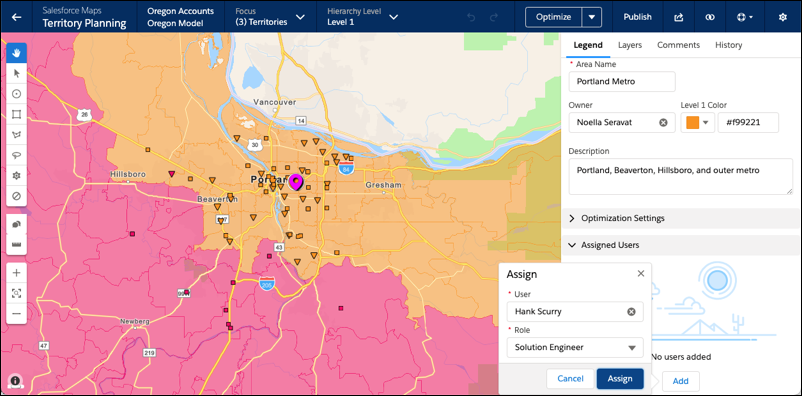Switch to the History tab
The image size is (802, 396).
click(x=728, y=45)
